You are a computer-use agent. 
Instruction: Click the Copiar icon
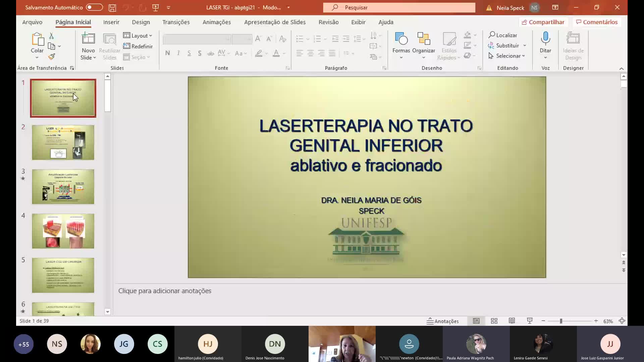pyautogui.click(x=52, y=46)
